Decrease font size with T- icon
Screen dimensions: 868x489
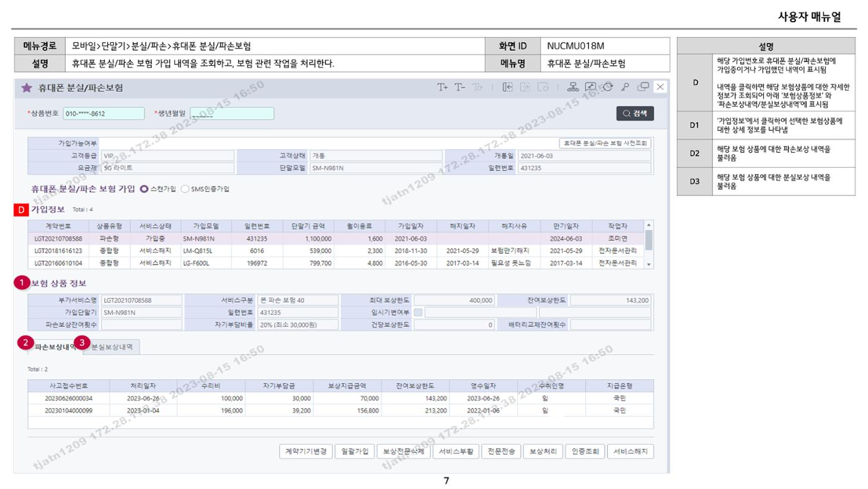[459, 87]
